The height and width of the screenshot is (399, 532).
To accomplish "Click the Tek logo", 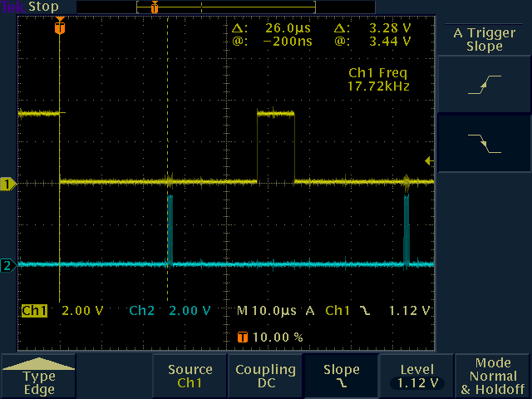I will [x=13, y=7].
